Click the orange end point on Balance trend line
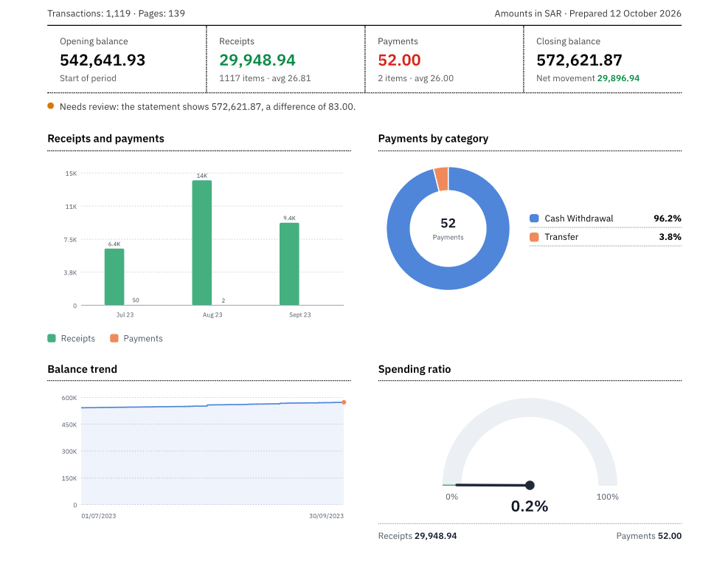Viewport: 728px width, 561px height. [344, 402]
